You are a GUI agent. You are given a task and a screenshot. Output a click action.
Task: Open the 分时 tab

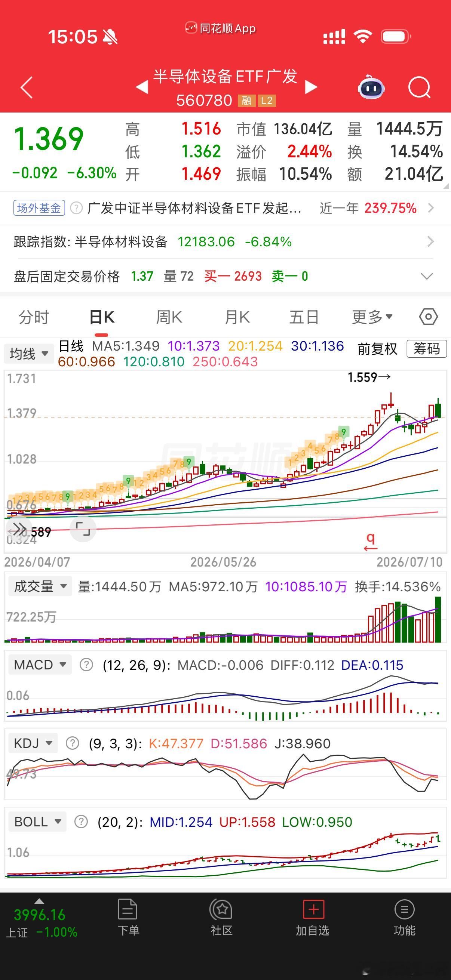tap(34, 317)
